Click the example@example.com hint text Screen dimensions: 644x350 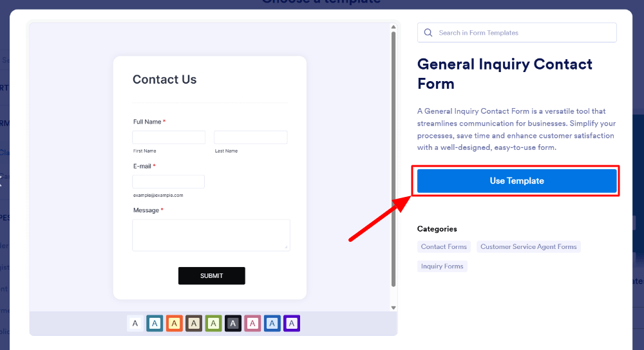tap(158, 196)
